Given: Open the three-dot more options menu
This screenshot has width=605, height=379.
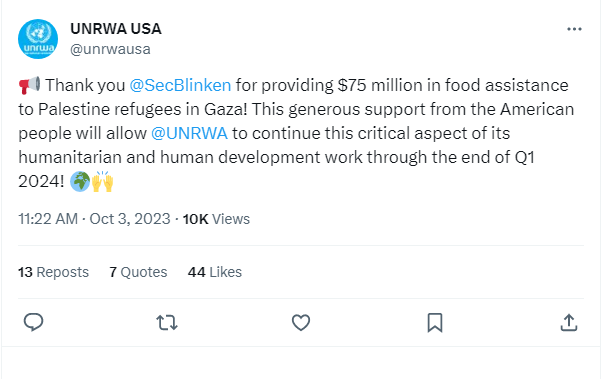Looking at the screenshot, I should tap(574, 29).
